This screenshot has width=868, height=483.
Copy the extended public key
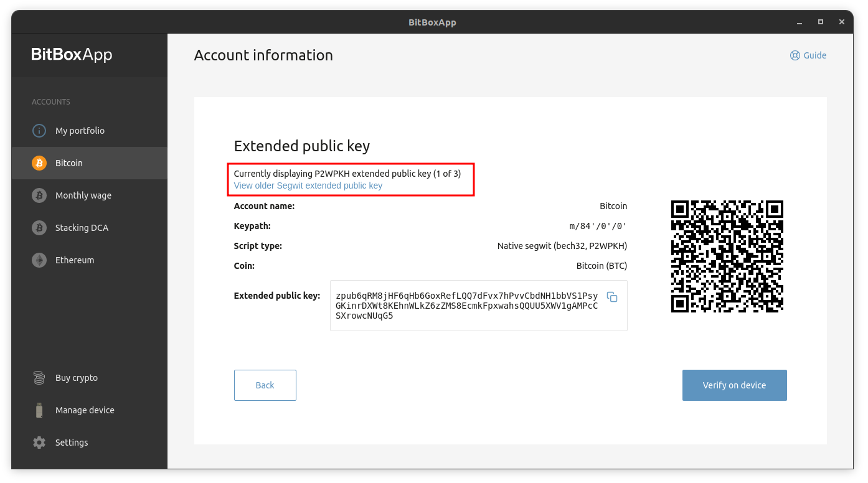[x=612, y=297]
